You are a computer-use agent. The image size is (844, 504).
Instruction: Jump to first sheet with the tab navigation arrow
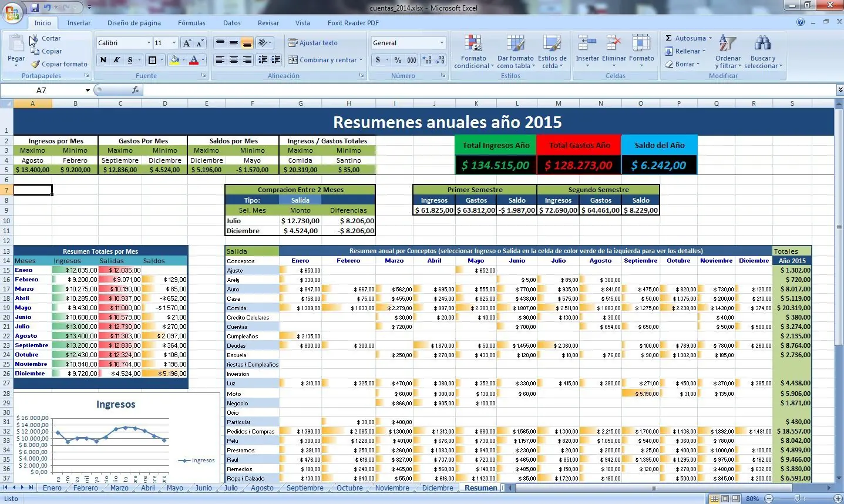(x=6, y=488)
